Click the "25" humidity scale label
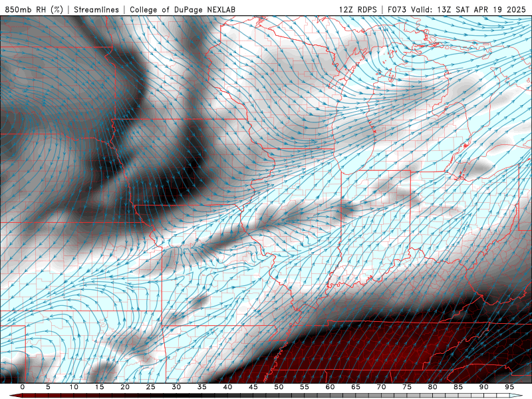 [x=151, y=387]
